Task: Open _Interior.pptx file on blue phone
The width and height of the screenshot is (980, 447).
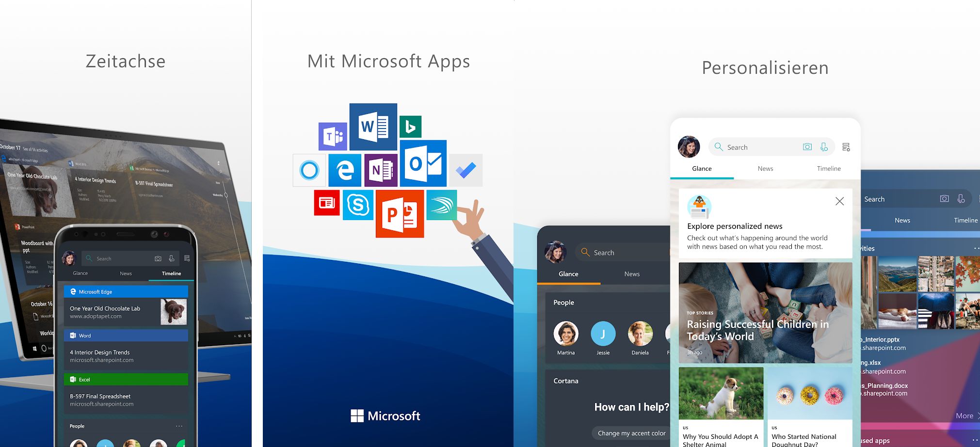Action: [x=883, y=343]
